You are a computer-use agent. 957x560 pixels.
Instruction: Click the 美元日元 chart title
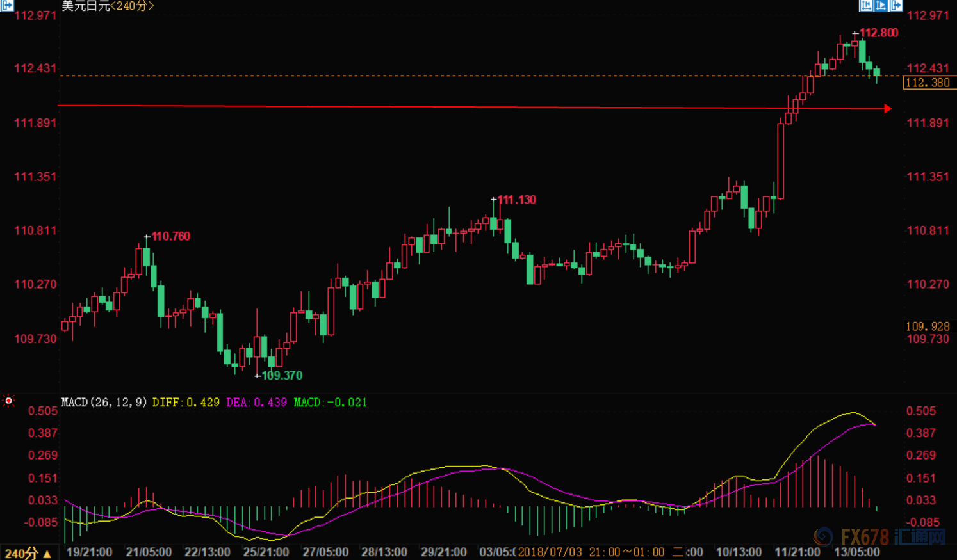(85, 6)
